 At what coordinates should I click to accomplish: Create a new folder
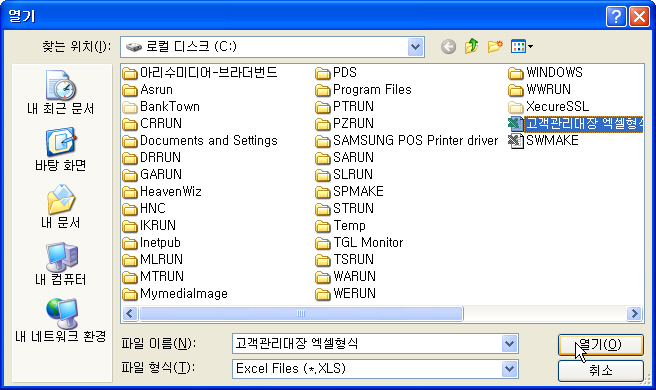point(495,46)
